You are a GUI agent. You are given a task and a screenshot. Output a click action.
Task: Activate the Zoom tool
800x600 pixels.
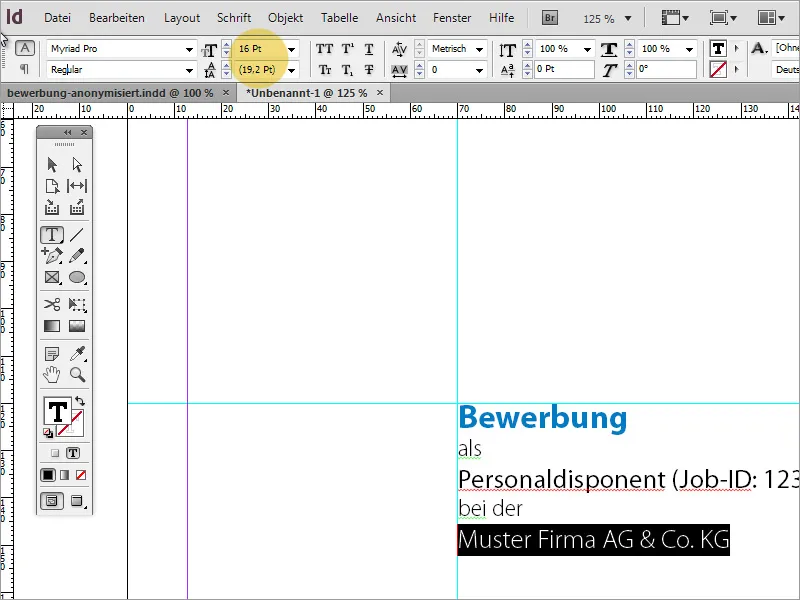click(77, 374)
